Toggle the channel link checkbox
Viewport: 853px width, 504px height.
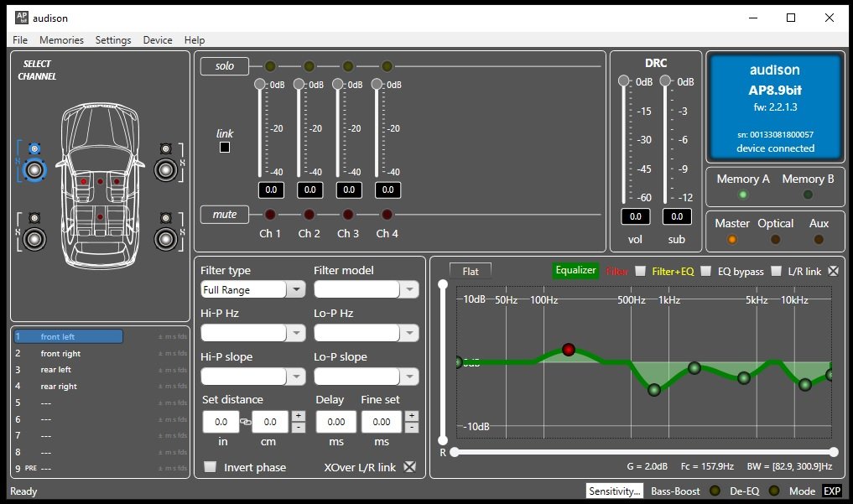tap(225, 148)
